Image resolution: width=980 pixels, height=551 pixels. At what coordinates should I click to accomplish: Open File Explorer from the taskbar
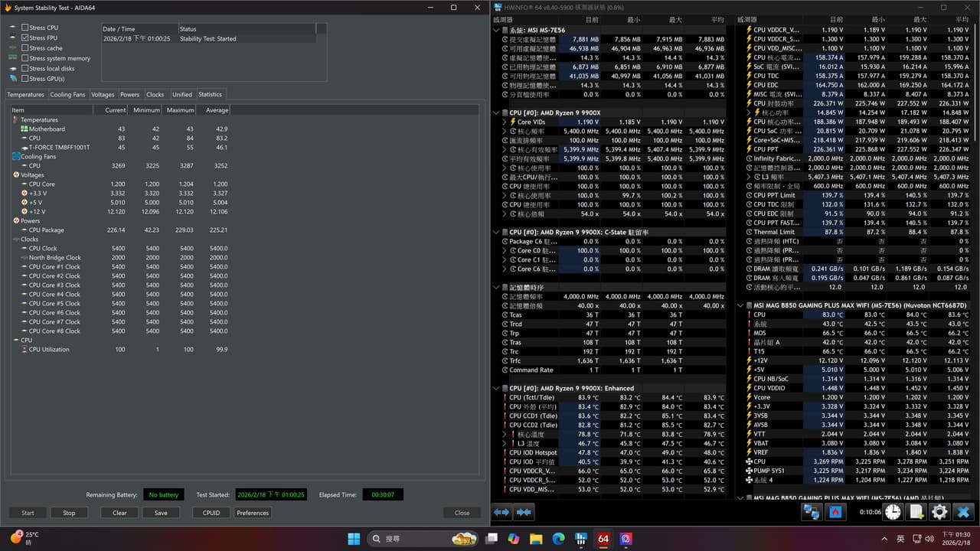[536, 539]
